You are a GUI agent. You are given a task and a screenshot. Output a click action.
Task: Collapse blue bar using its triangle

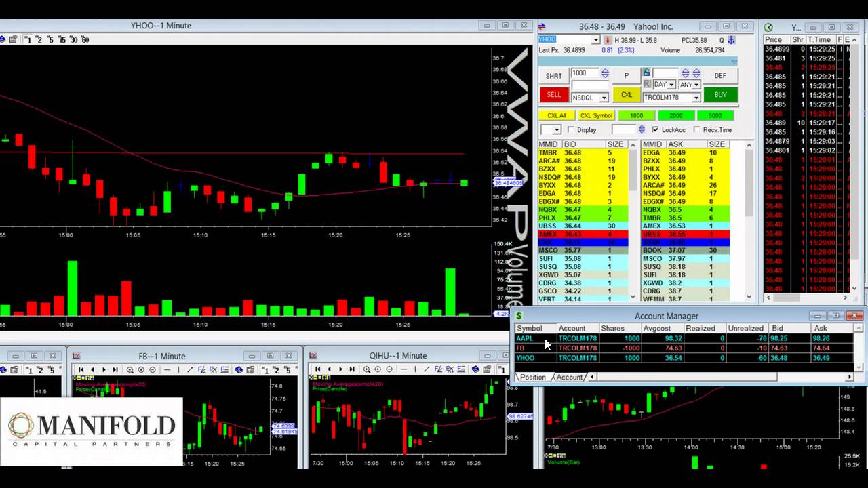(x=734, y=61)
